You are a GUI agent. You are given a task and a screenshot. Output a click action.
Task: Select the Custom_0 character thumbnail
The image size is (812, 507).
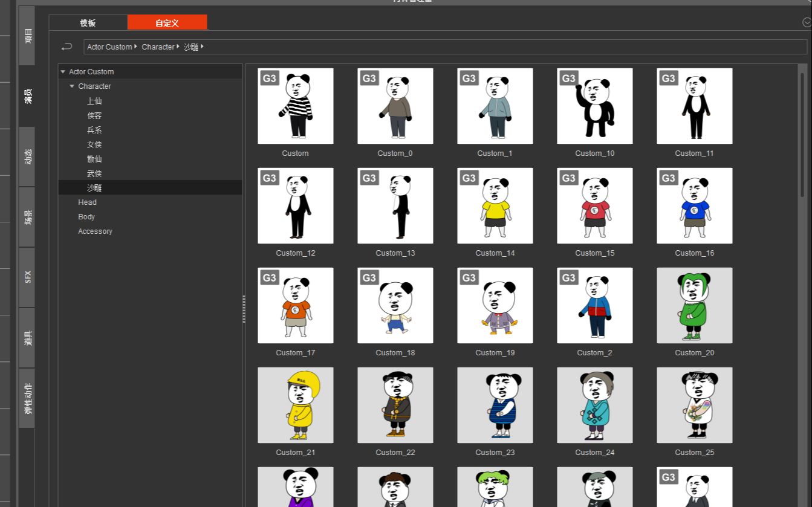point(395,106)
